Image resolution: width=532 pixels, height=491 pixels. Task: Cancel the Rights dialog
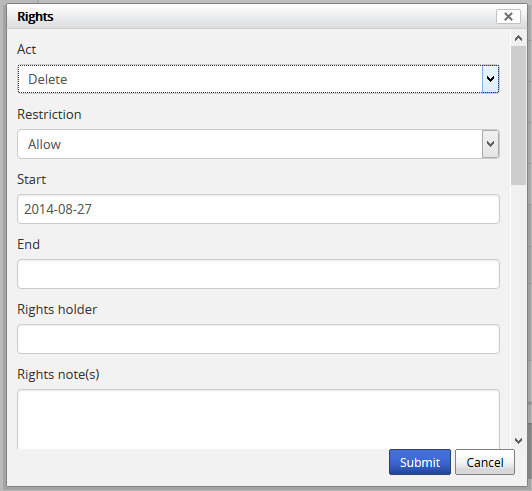484,462
